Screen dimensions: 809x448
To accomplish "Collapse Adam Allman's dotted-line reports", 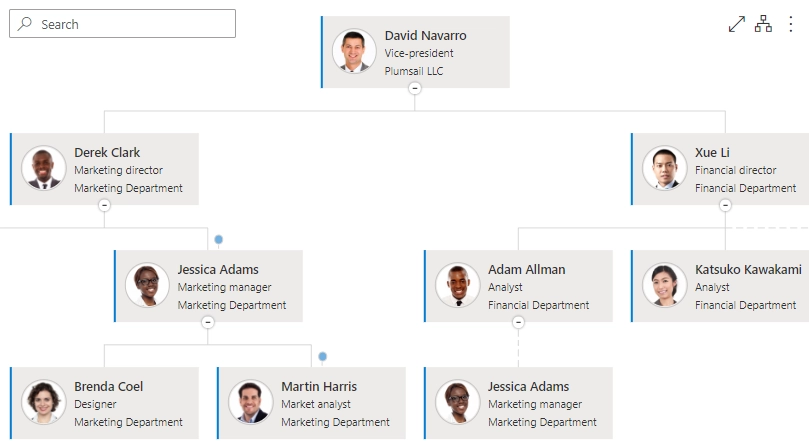I will tap(518, 323).
